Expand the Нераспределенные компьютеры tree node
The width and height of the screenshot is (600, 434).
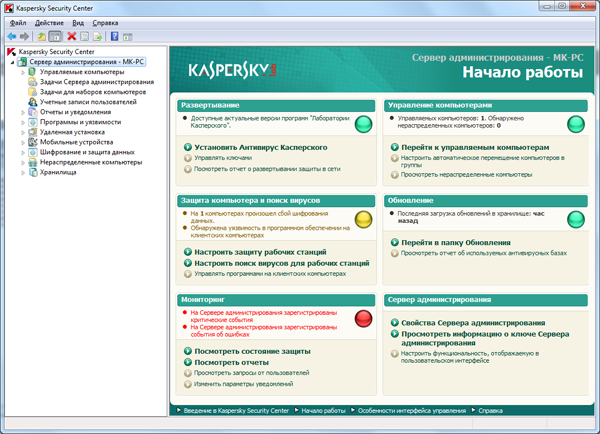pyautogui.click(x=23, y=163)
